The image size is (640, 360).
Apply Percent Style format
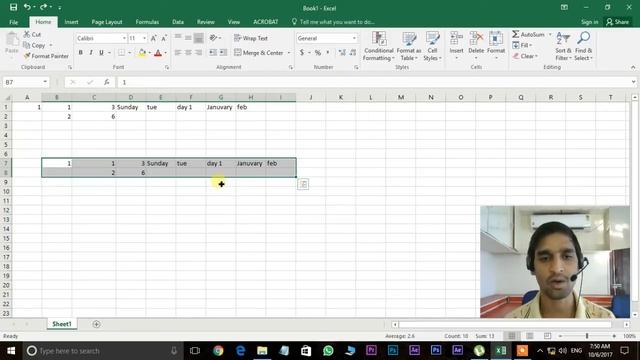(318, 53)
